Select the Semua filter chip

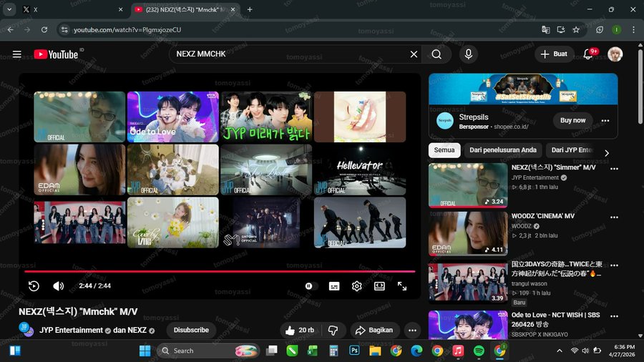coord(444,150)
